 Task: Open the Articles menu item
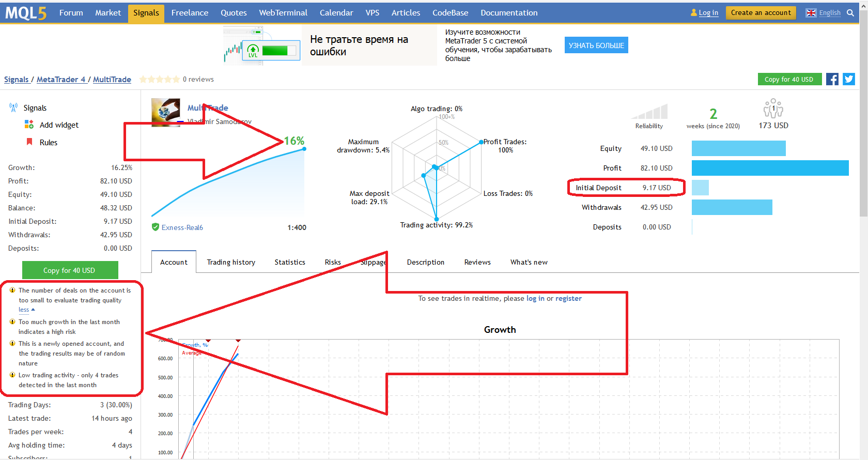(406, 13)
